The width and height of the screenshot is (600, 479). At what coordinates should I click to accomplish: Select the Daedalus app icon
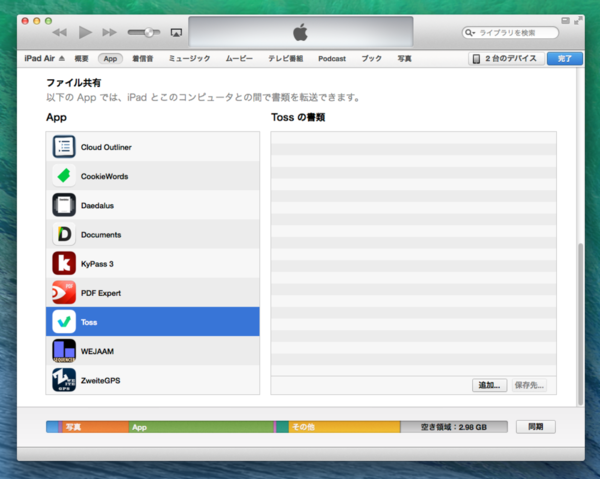click(x=64, y=205)
